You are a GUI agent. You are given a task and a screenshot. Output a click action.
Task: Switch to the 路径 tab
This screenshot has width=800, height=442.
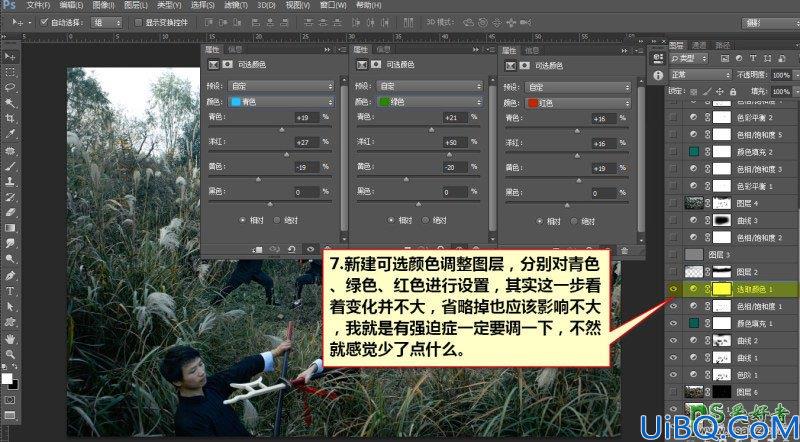point(722,45)
